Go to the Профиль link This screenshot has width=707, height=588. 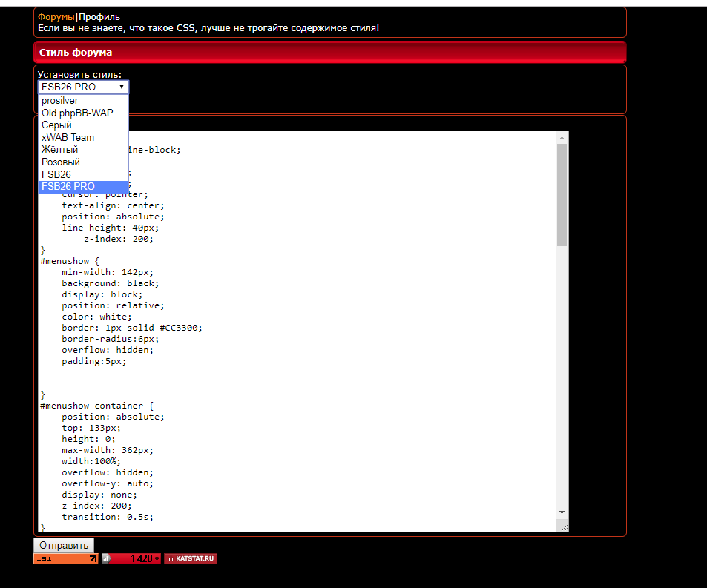[x=99, y=16]
